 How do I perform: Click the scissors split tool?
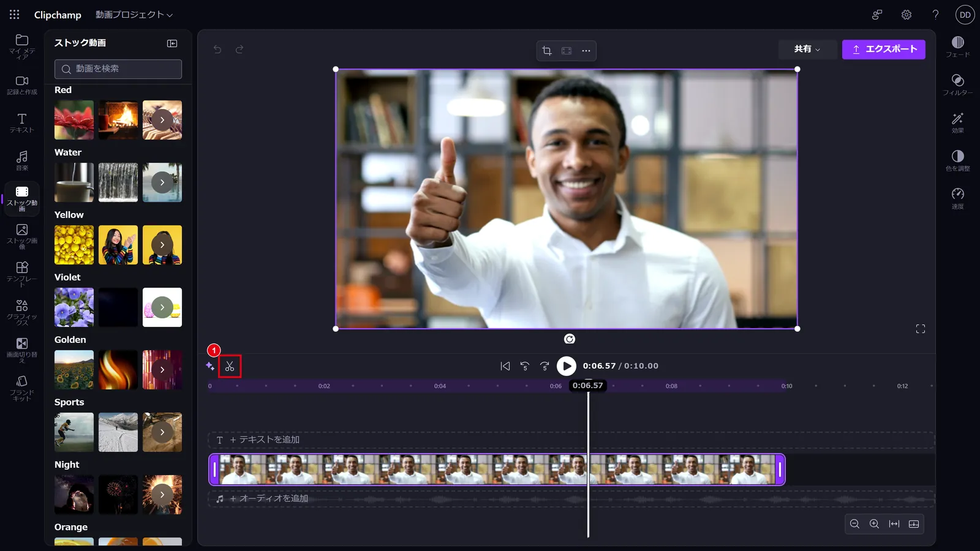230,366
